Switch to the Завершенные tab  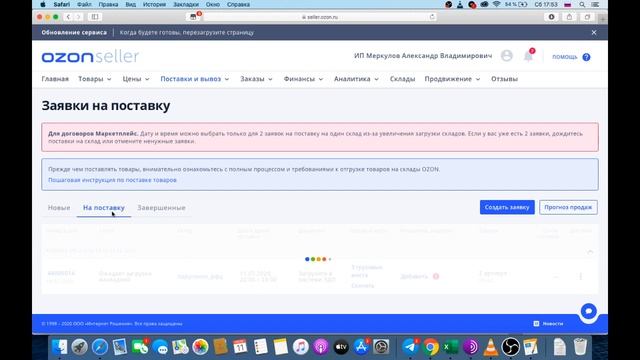161,208
